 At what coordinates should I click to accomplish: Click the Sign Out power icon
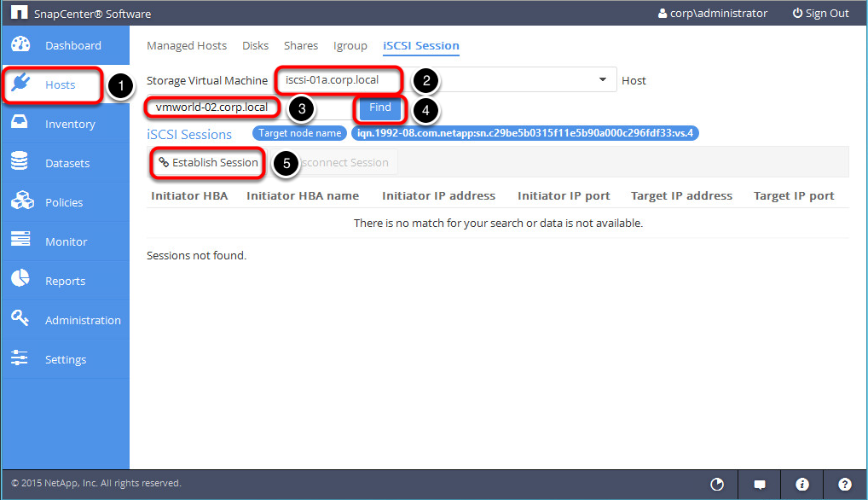797,13
